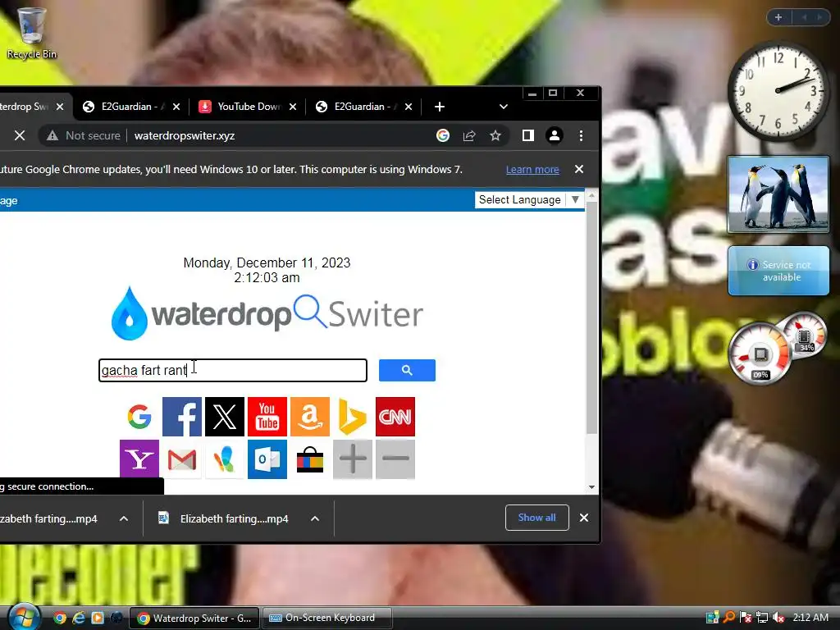This screenshot has height=630, width=840.
Task: Select On-Screen Keyboard taskbar button
Action: click(x=326, y=619)
